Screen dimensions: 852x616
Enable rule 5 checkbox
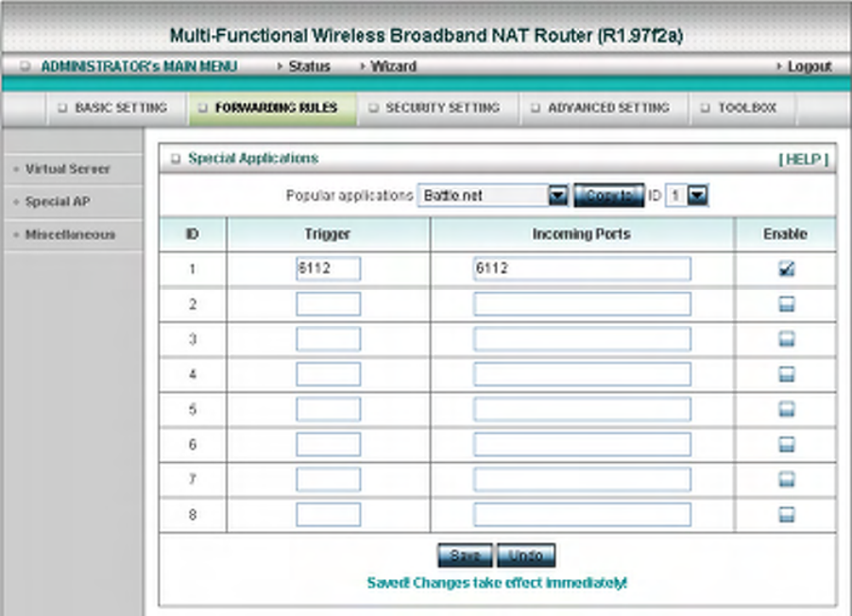pyautogui.click(x=786, y=409)
